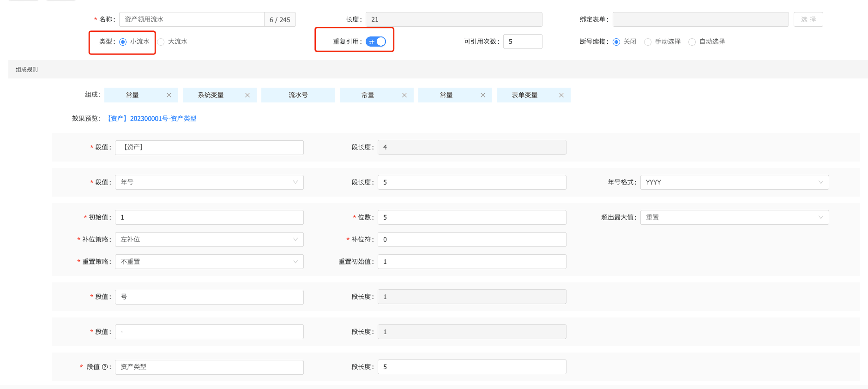Click the 名称 input containing 资产领用流水

point(192,19)
